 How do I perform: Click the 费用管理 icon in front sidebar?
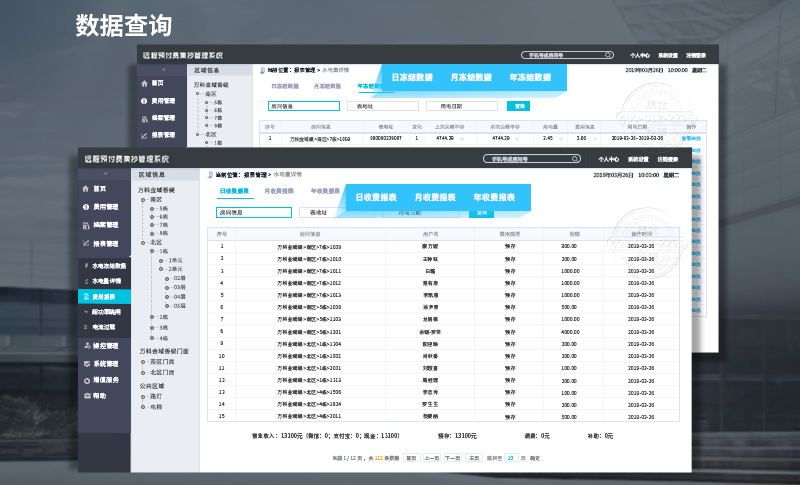(85, 207)
